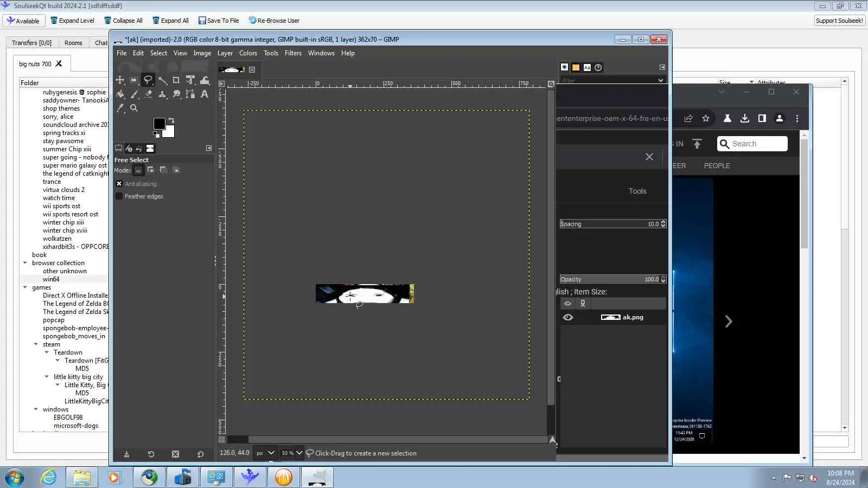868x488 pixels.
Task: Open the GIMP File menu
Action: click(x=122, y=53)
